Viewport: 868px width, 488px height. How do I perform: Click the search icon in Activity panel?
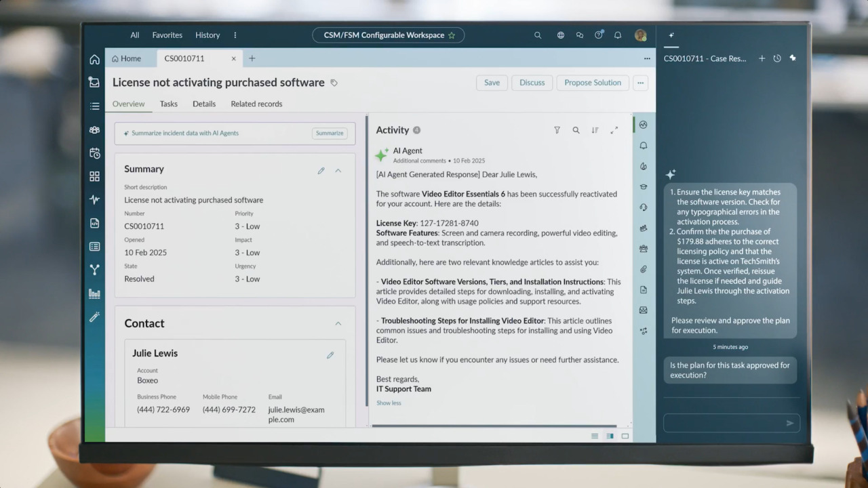click(576, 130)
